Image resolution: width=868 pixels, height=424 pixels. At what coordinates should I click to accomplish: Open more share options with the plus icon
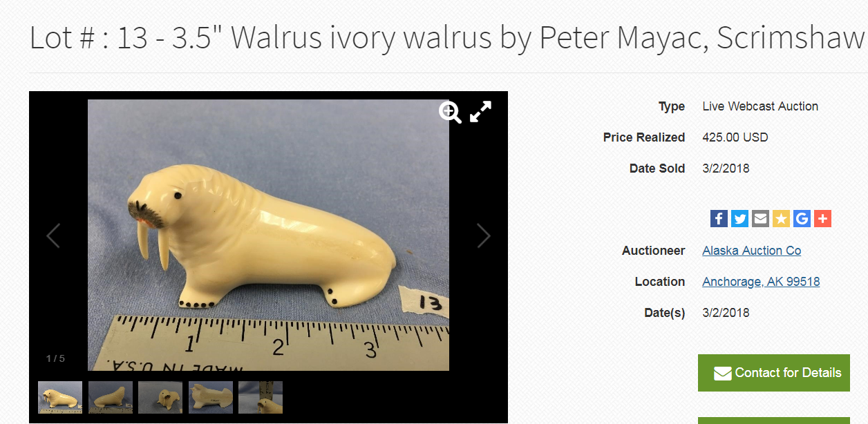822,219
